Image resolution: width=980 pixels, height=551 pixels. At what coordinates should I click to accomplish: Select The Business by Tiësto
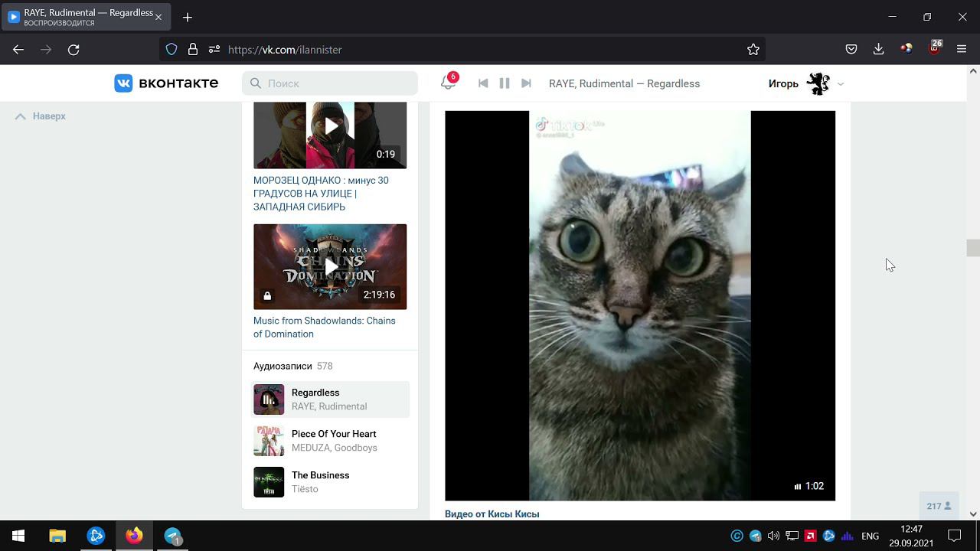pyautogui.click(x=320, y=475)
